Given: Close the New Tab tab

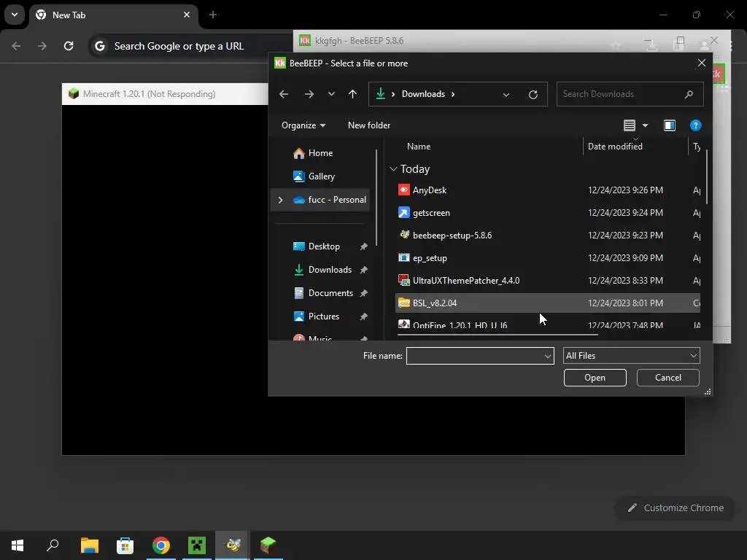Looking at the screenshot, I should (187, 15).
